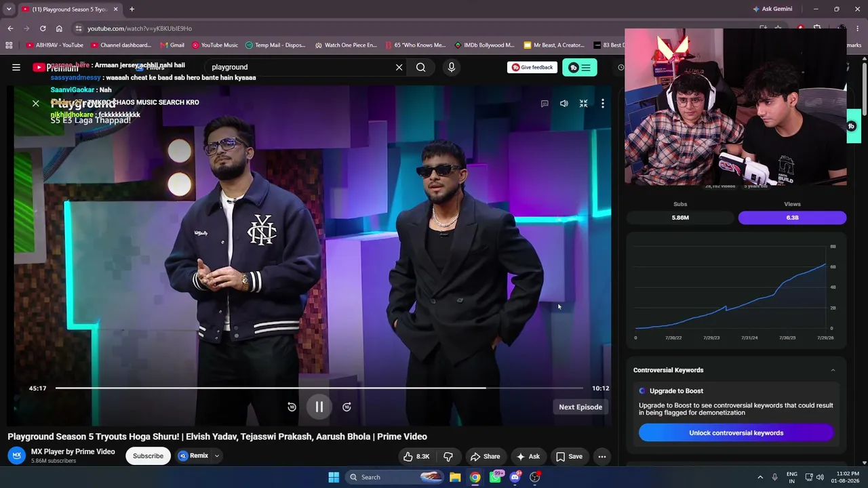Open the Ask AI button

(x=528, y=456)
